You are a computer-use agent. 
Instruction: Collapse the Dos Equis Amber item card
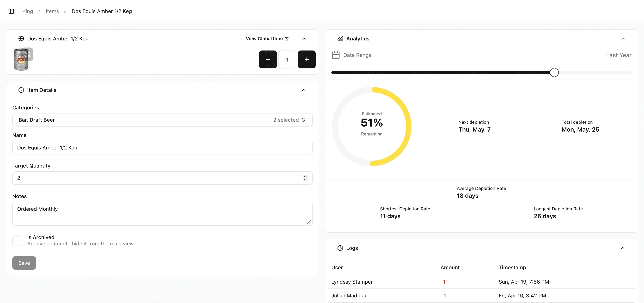304,39
